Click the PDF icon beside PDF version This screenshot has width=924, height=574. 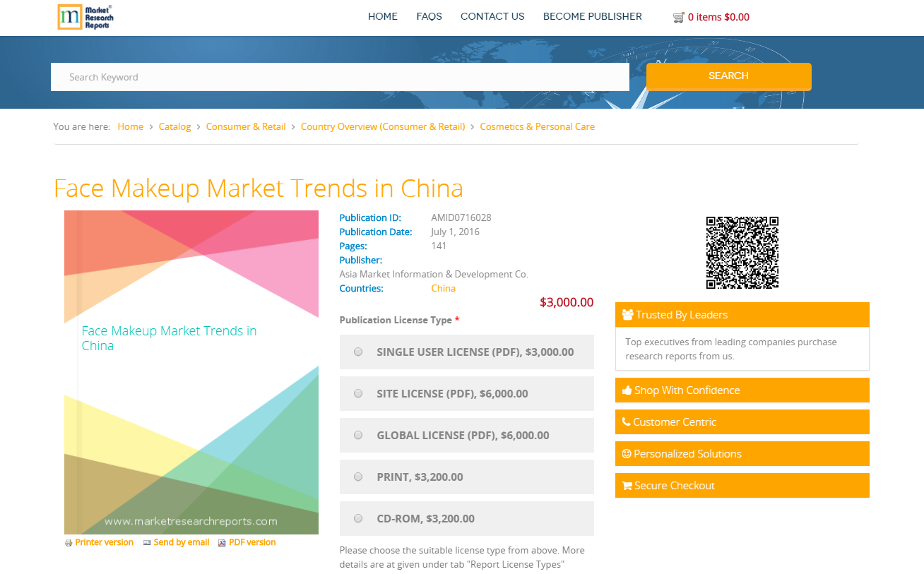click(x=222, y=543)
